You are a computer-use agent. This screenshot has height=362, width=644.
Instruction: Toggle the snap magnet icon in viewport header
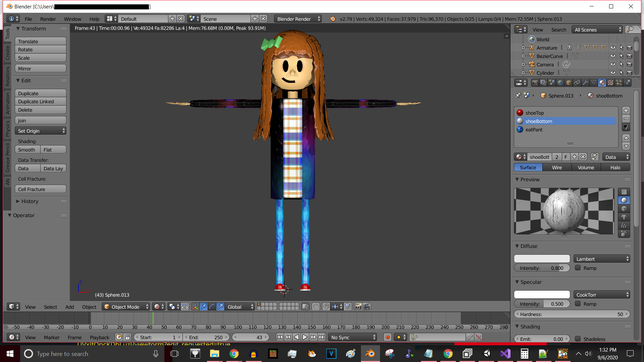(326, 307)
